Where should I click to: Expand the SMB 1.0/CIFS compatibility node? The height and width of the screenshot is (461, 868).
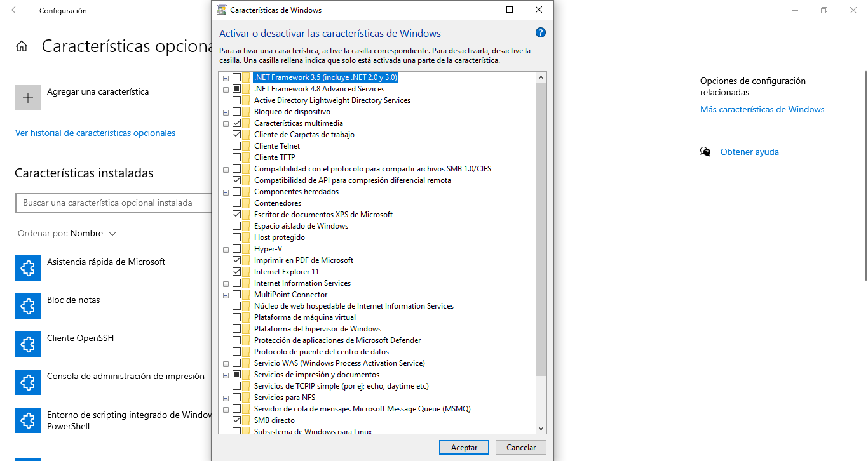point(226,170)
